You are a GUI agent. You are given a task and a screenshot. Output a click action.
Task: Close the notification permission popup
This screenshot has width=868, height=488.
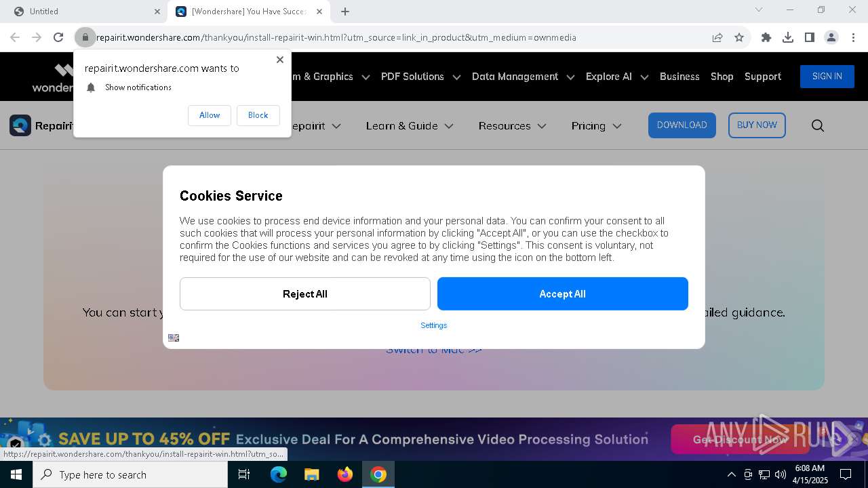point(280,60)
